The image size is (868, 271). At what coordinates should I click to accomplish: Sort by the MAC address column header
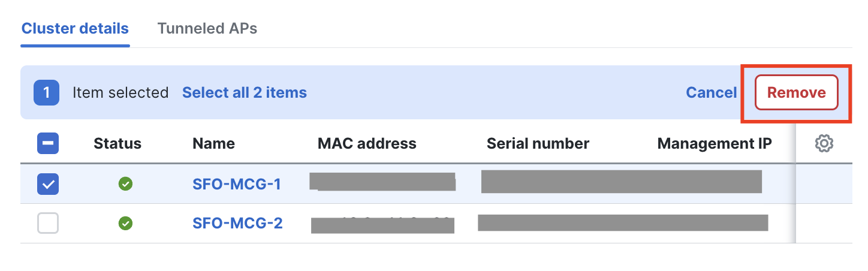click(x=367, y=144)
